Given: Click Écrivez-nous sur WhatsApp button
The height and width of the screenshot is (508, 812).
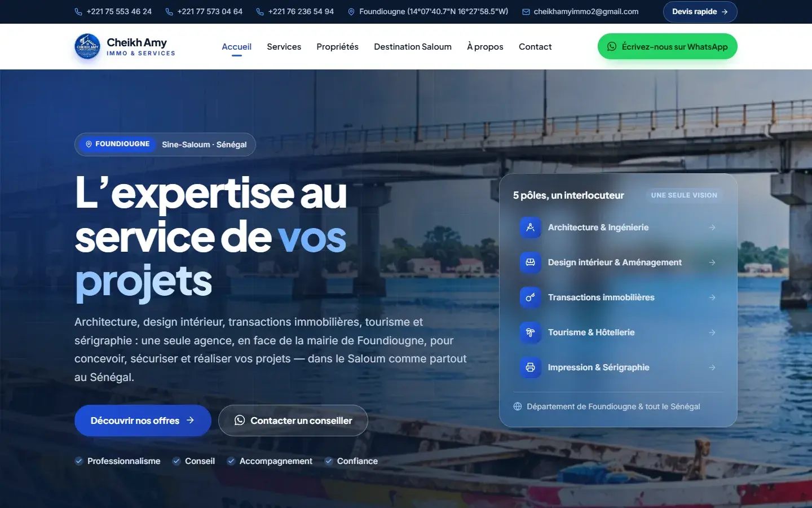Looking at the screenshot, I should [668, 46].
